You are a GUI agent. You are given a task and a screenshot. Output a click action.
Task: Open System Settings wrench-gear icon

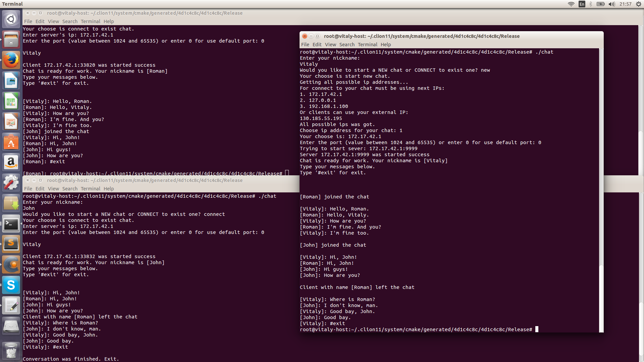tap(11, 183)
